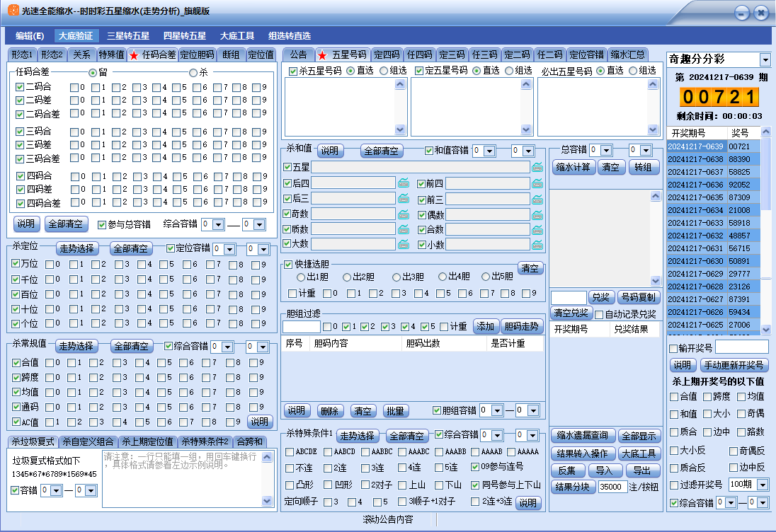The height and width of the screenshot is (532, 776).
Task: Click the keypad icon beside the 五星 sum field
Action: pyautogui.click(x=537, y=168)
